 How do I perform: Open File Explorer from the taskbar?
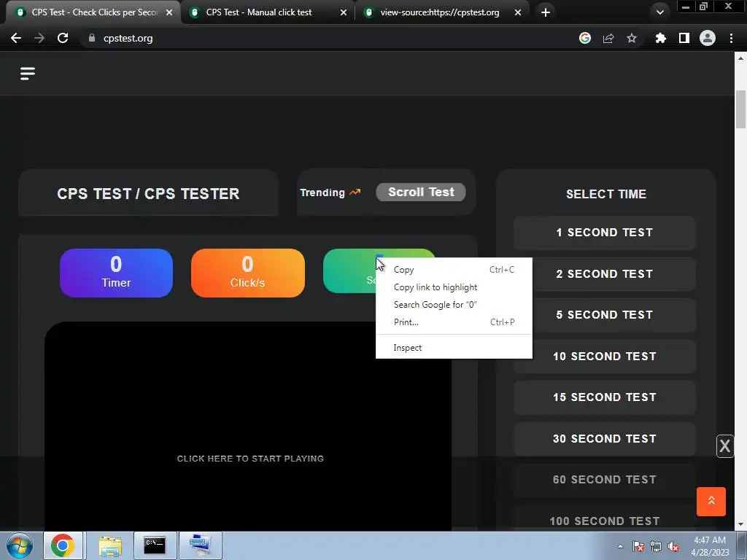pyautogui.click(x=110, y=545)
